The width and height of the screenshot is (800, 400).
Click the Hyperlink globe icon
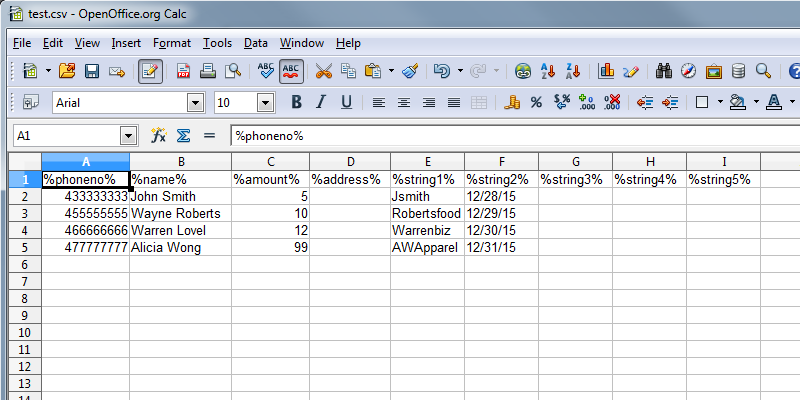click(523, 71)
